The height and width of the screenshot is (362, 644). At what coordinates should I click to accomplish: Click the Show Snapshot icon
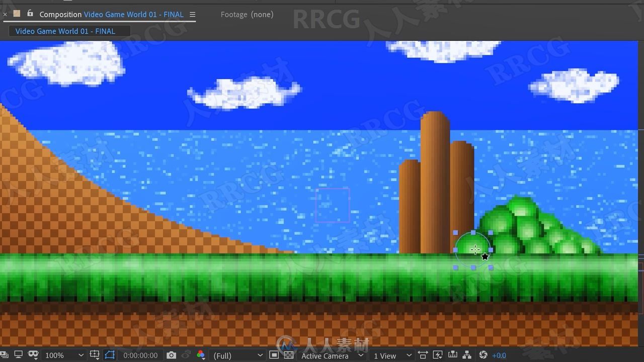186,355
